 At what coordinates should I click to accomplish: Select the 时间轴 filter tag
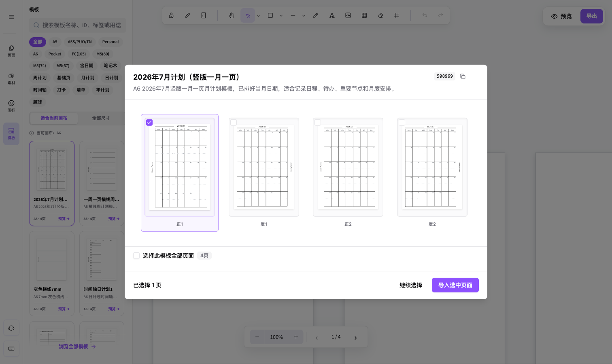pyautogui.click(x=40, y=90)
